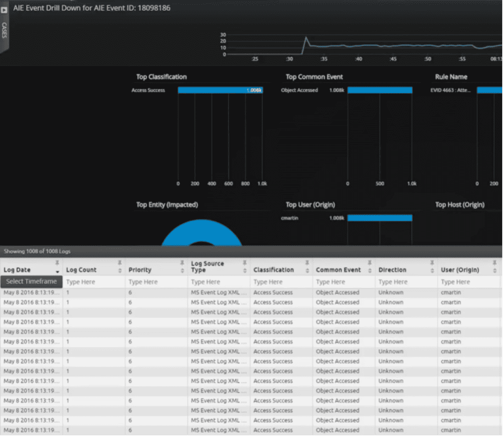Click the Access Success bar in Top Classification

click(x=220, y=90)
